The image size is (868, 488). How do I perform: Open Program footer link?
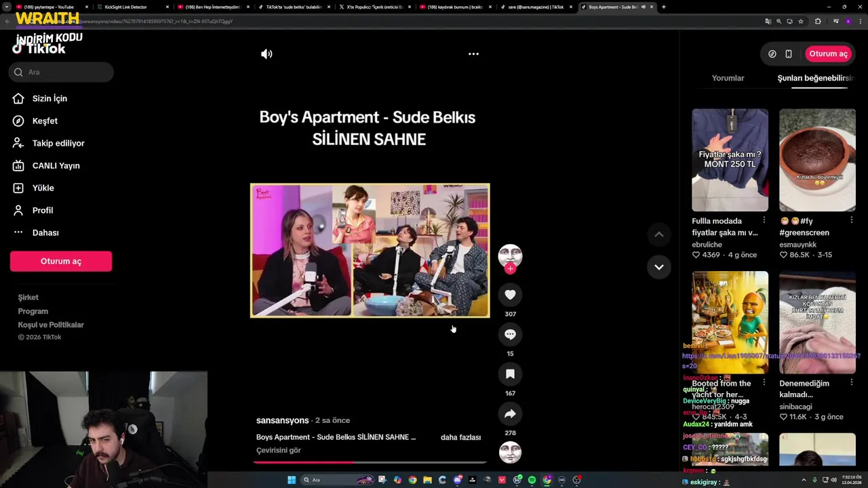(33, 311)
